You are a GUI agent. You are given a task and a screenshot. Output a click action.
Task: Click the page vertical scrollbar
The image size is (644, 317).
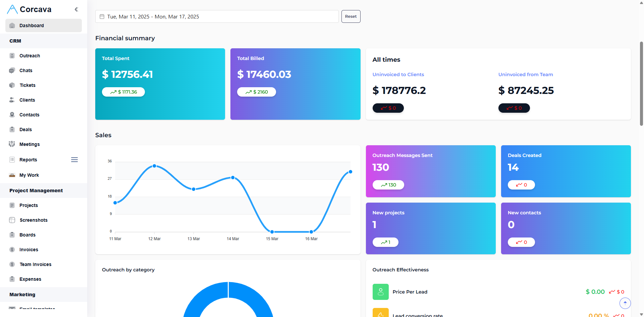pyautogui.click(x=641, y=84)
